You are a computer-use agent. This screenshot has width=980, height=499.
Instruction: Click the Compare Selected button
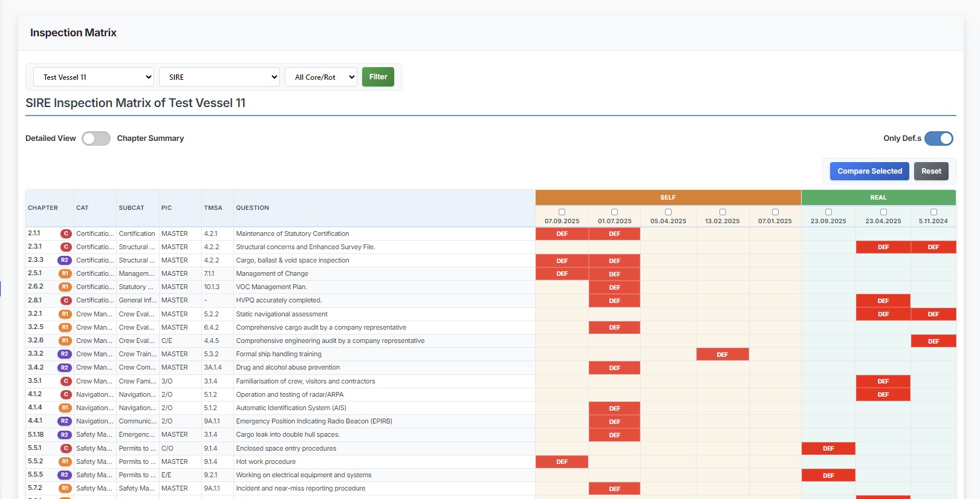click(869, 171)
